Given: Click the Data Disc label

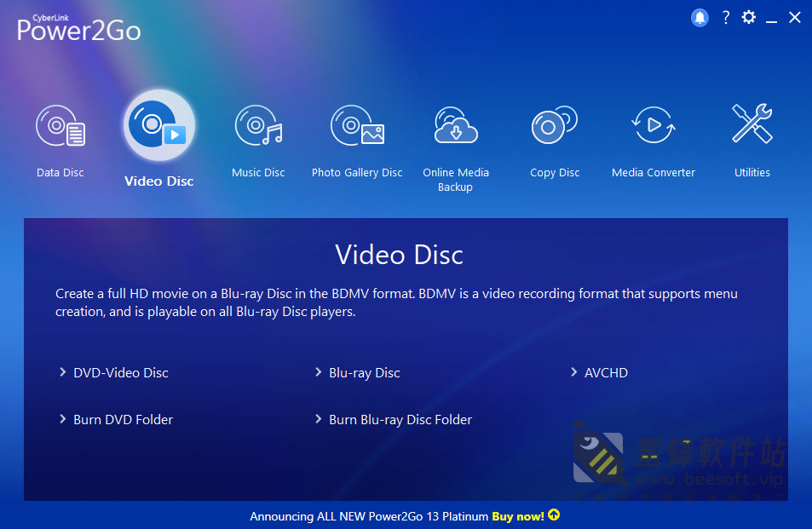Looking at the screenshot, I should tap(60, 172).
